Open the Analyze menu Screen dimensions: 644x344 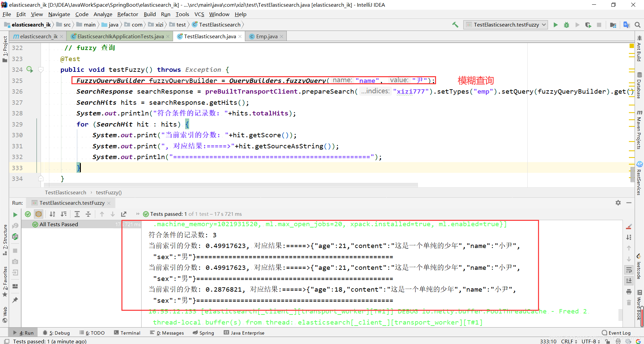(x=103, y=14)
